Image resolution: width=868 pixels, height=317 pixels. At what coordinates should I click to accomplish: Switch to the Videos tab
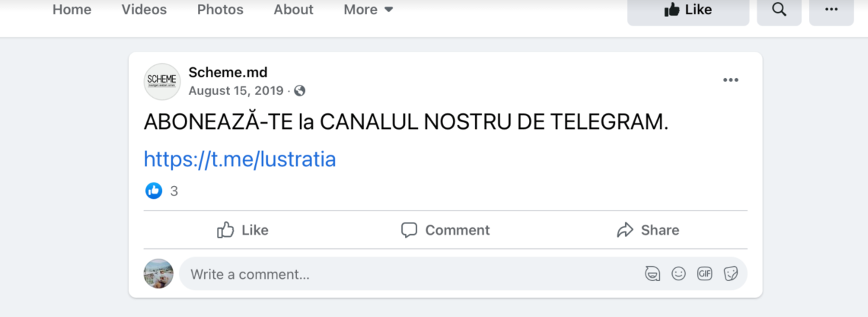click(144, 10)
